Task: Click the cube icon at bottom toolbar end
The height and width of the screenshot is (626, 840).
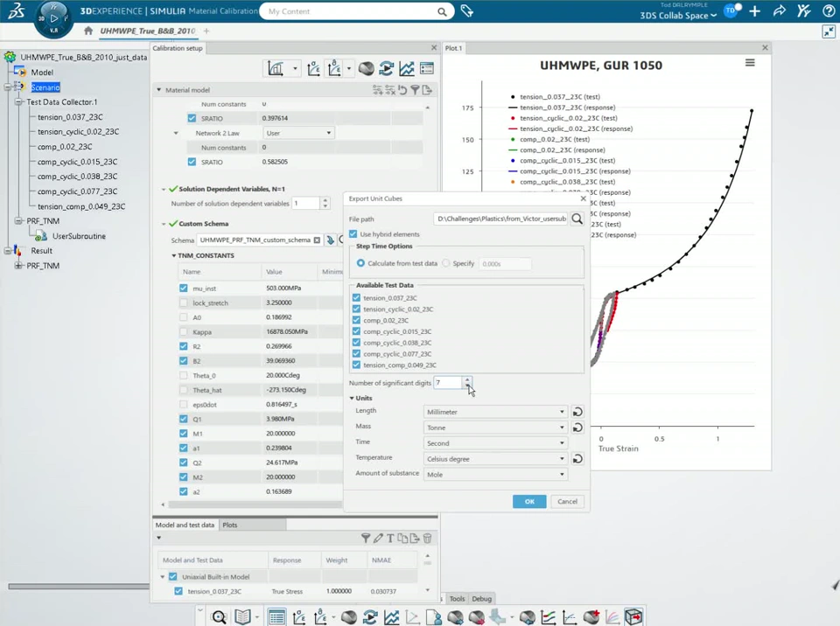Action: (x=633, y=617)
